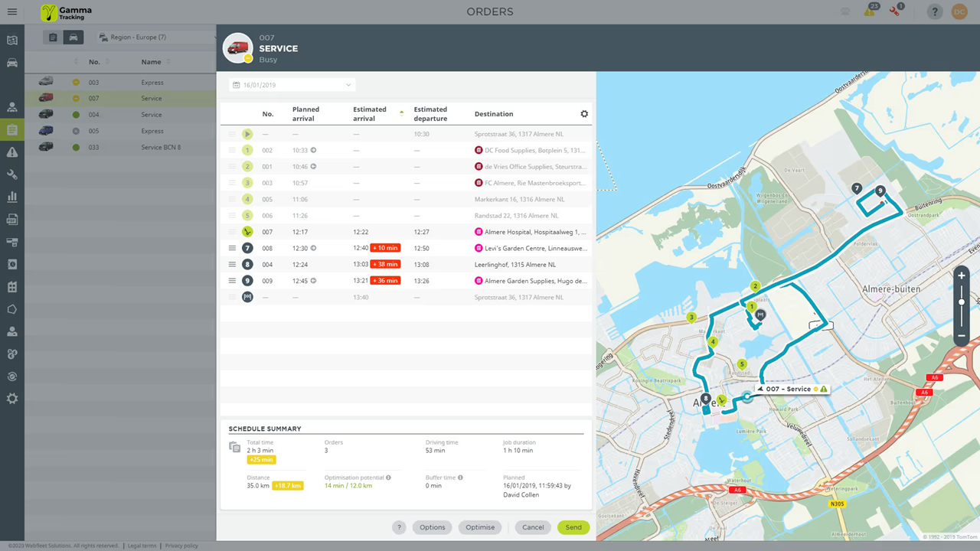The height and width of the screenshot is (551, 980).
Task: Open the reports chart icon in the sidebar
Action: point(12,197)
